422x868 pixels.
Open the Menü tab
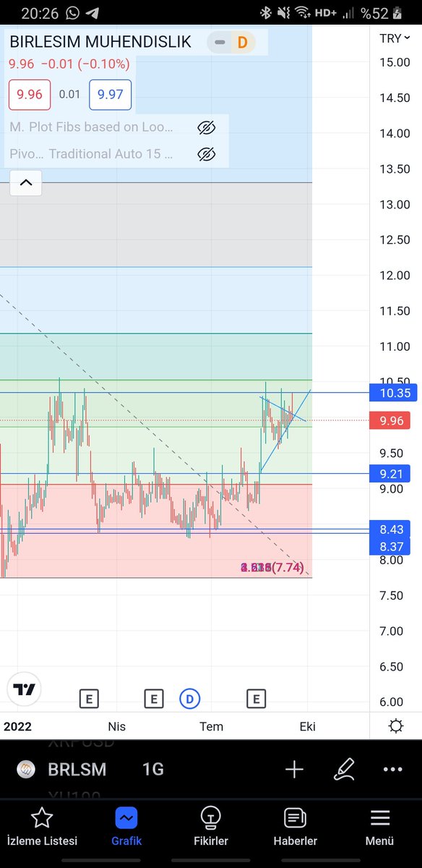click(379, 827)
